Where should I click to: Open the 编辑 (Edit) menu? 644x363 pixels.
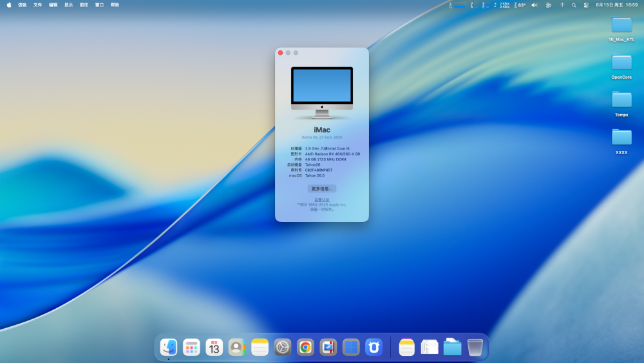click(x=53, y=5)
